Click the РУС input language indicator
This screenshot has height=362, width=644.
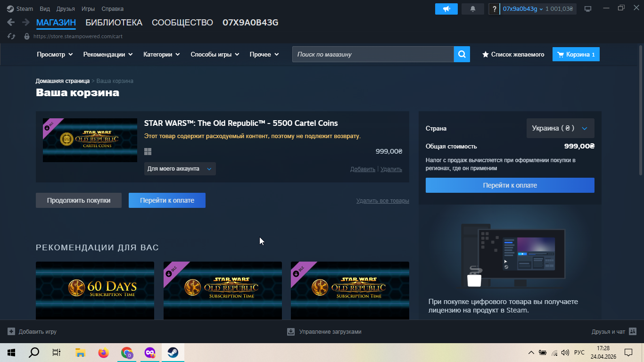click(579, 353)
